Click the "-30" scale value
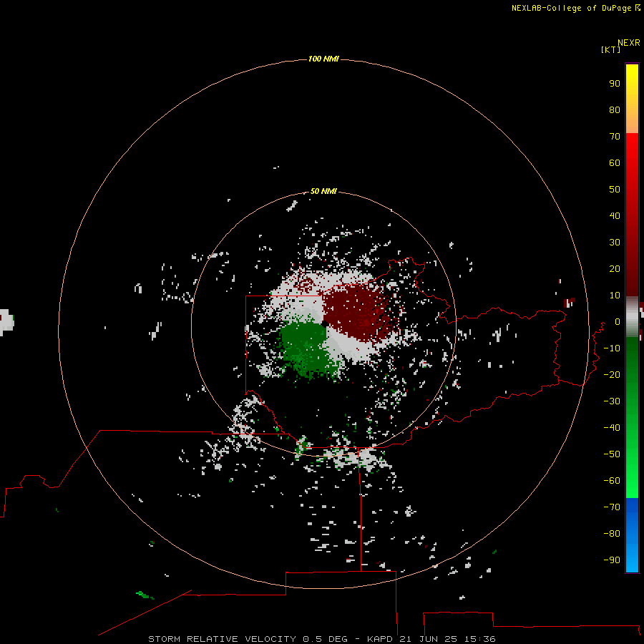 (612, 401)
